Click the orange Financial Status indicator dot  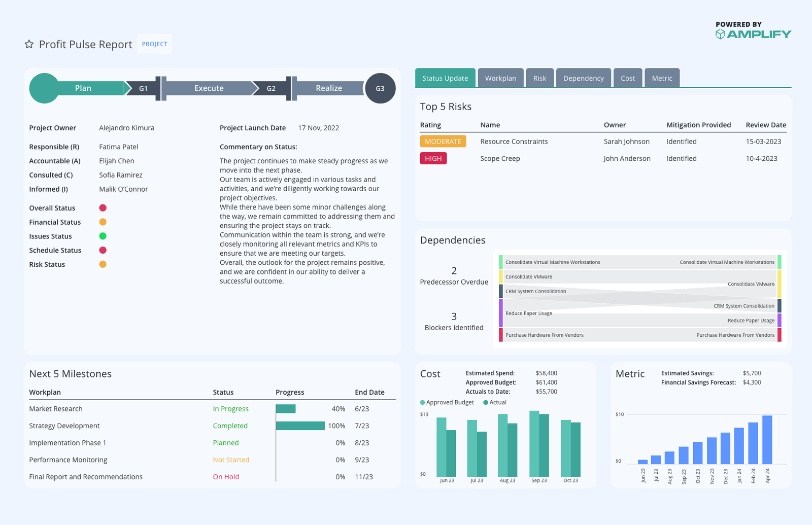point(103,222)
